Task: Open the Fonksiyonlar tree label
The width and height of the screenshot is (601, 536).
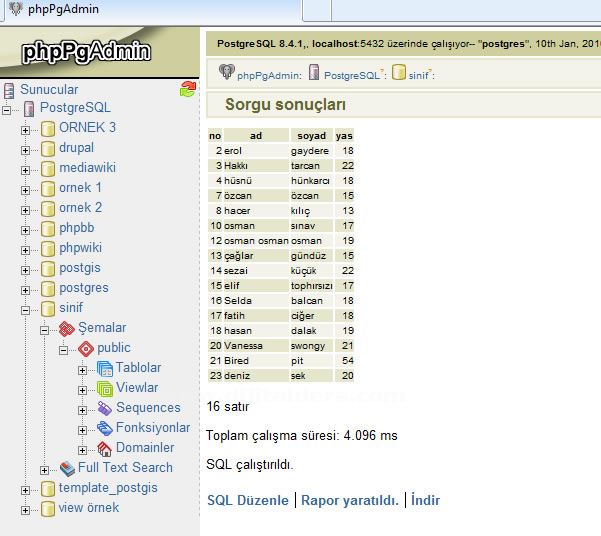Action: point(153,427)
